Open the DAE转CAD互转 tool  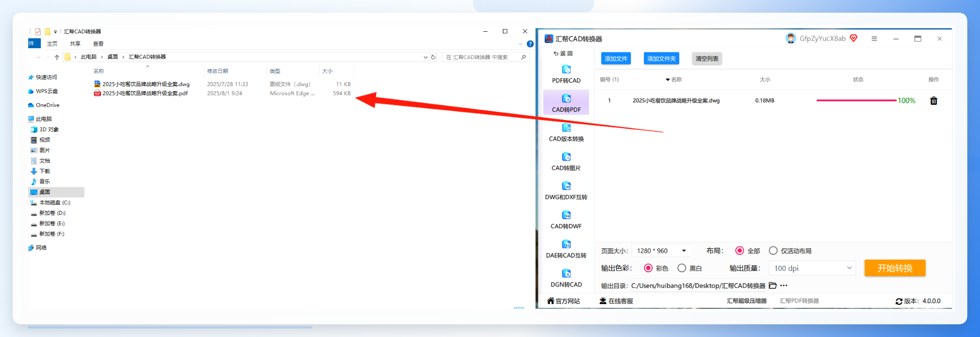pos(566,249)
